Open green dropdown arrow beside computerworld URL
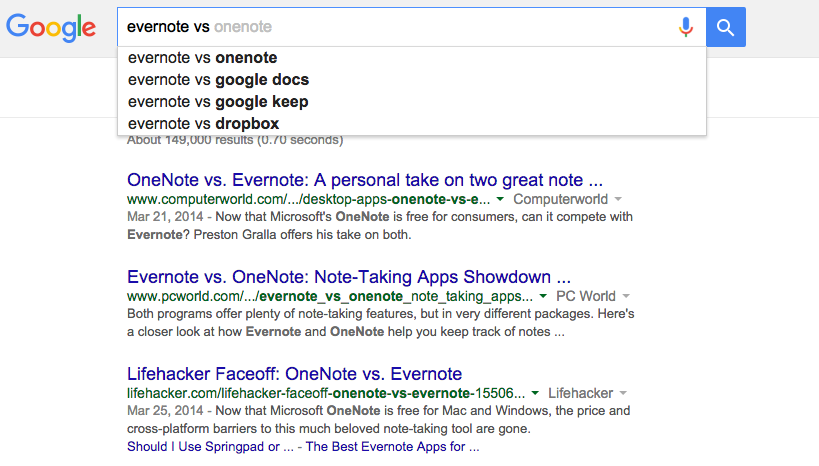819x466 pixels. 500,199
